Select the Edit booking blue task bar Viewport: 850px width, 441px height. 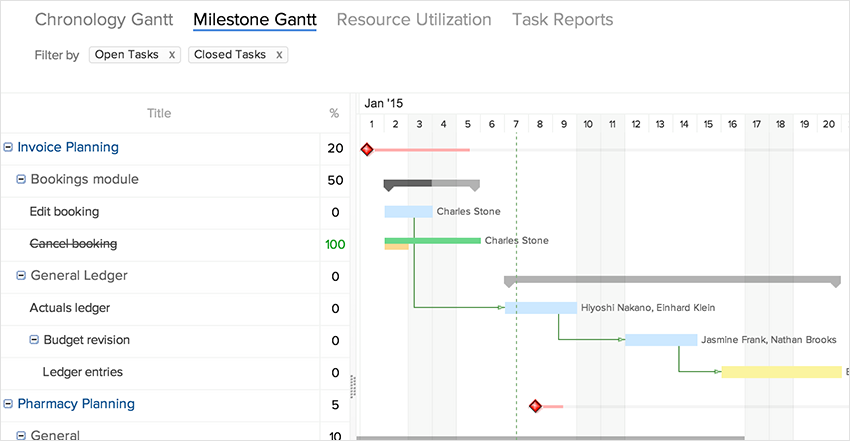tap(408, 212)
